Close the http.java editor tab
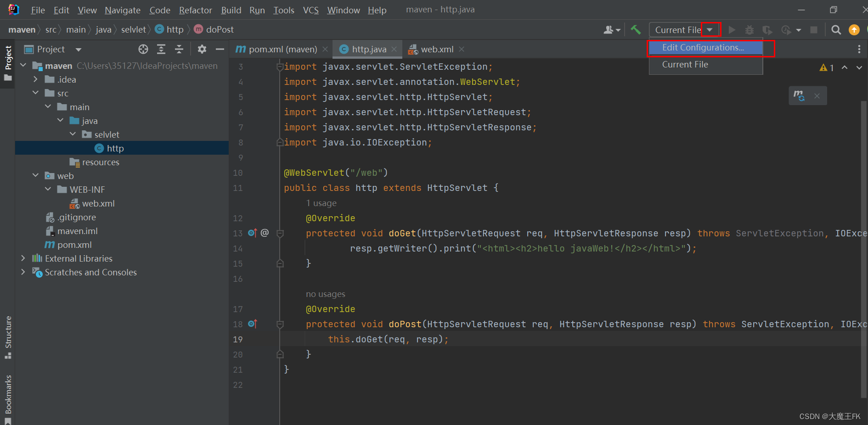 click(394, 49)
